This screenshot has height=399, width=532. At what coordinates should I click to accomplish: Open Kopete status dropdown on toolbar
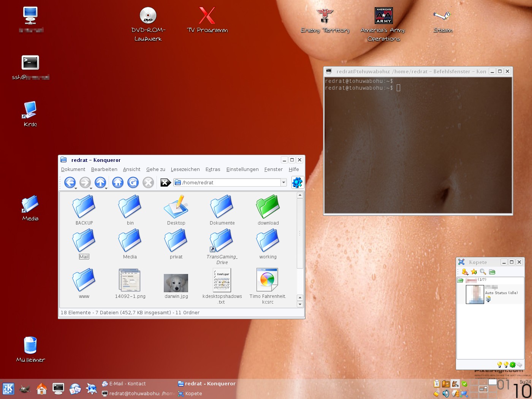(x=465, y=272)
